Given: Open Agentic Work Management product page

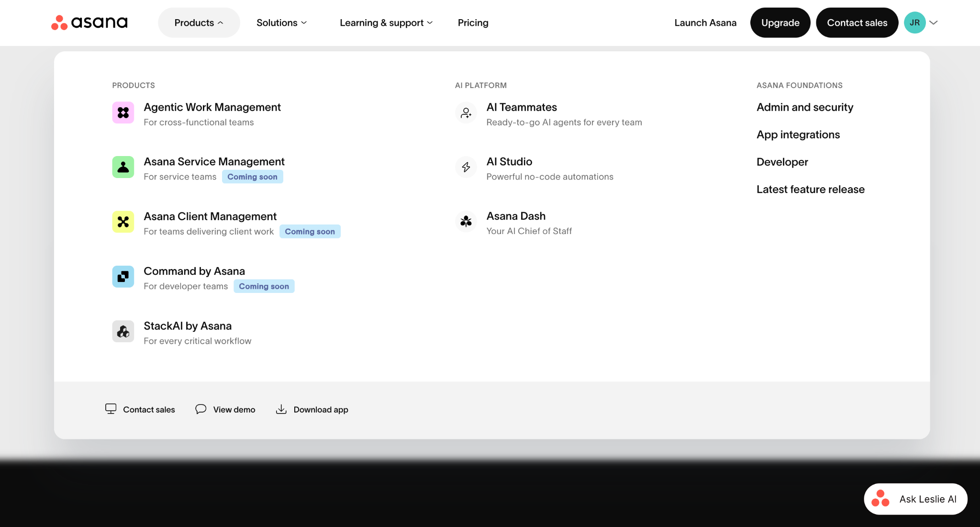Looking at the screenshot, I should click(x=212, y=107).
